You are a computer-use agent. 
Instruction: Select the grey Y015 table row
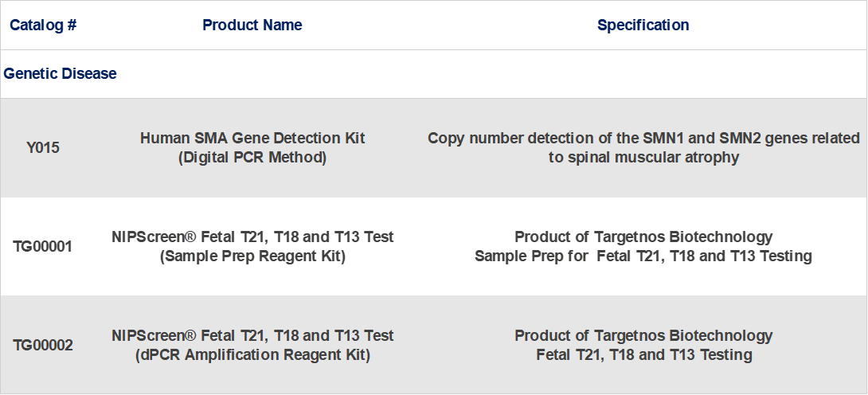(x=434, y=147)
